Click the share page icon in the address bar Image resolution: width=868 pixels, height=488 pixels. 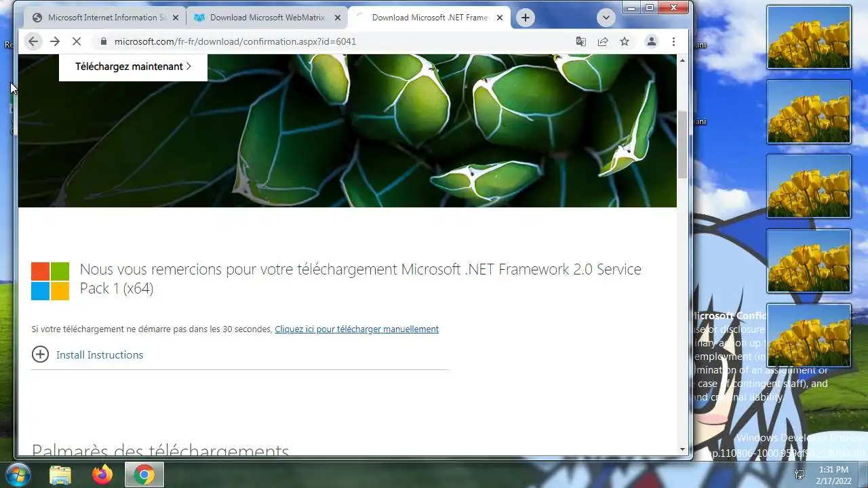(x=603, y=41)
